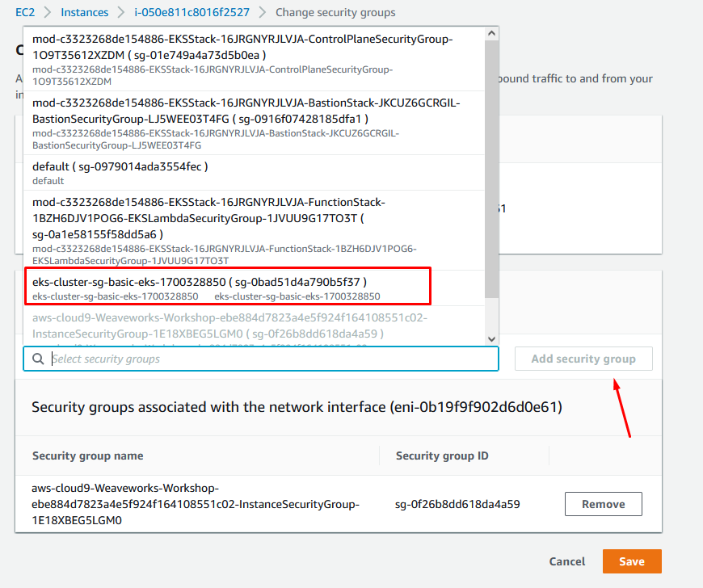
Task: Save the security group changes
Action: pos(632,561)
